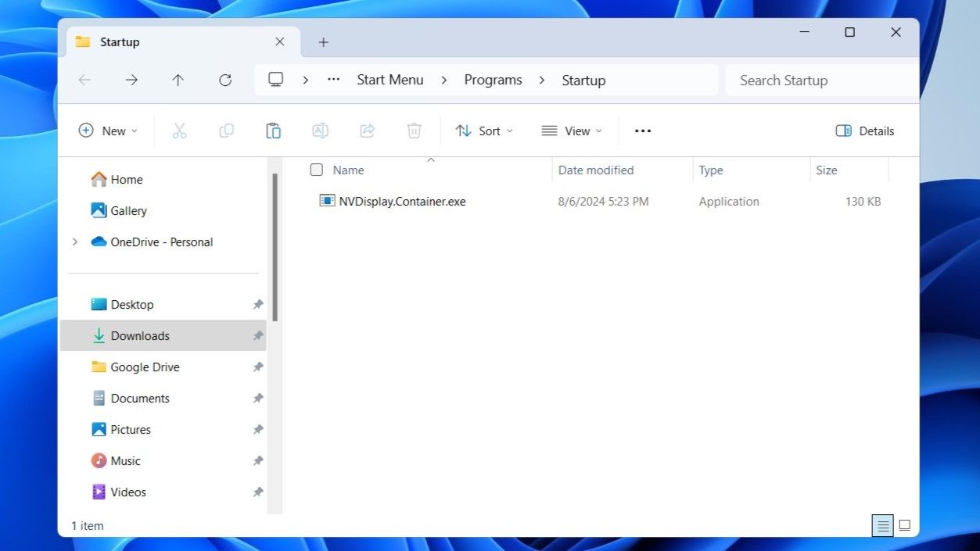Click the Share icon in the toolbar
The height and width of the screenshot is (551, 980).
point(367,131)
